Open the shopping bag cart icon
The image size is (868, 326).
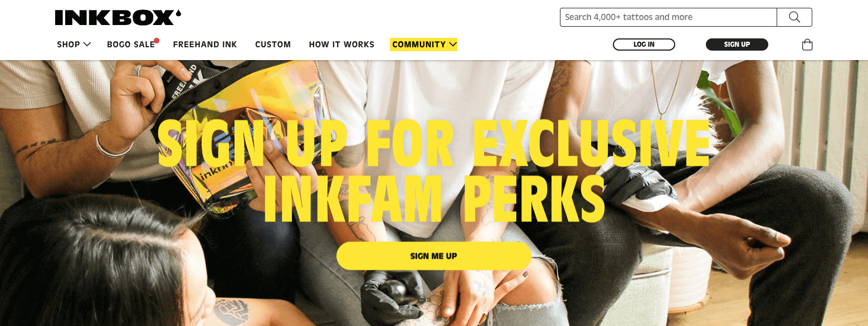[807, 45]
